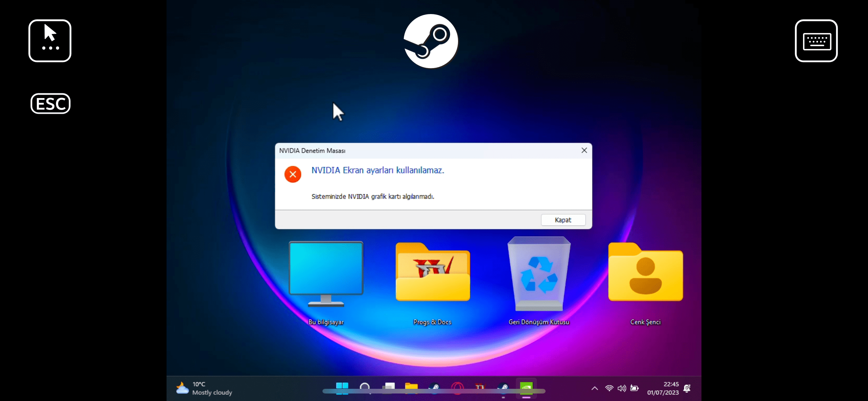
Task: Click the battery charging tray icon
Action: point(635,388)
